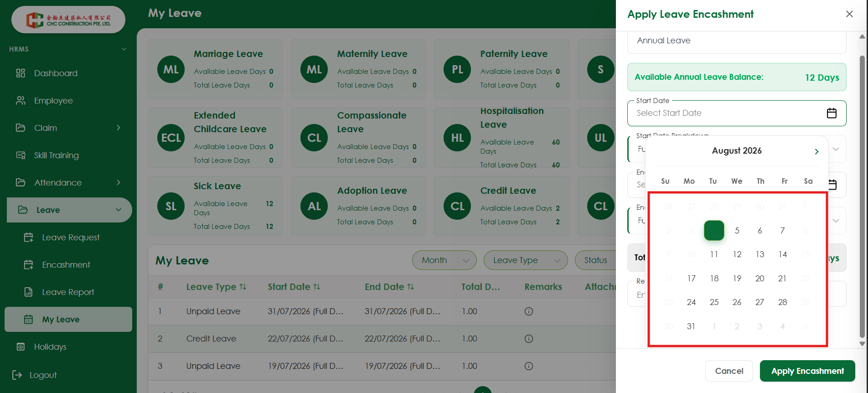Click the HL Hospitalisation Leave badge
This screenshot has width=868, height=393.
click(x=457, y=138)
